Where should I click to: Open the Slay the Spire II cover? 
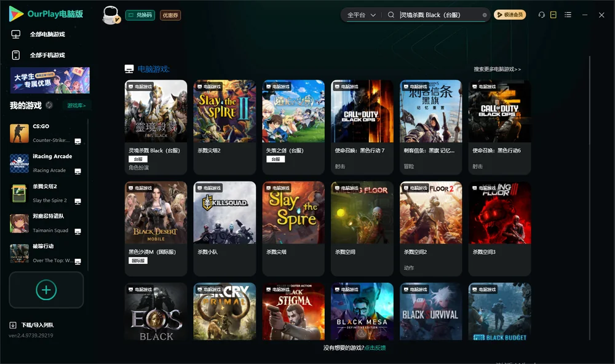(224, 111)
